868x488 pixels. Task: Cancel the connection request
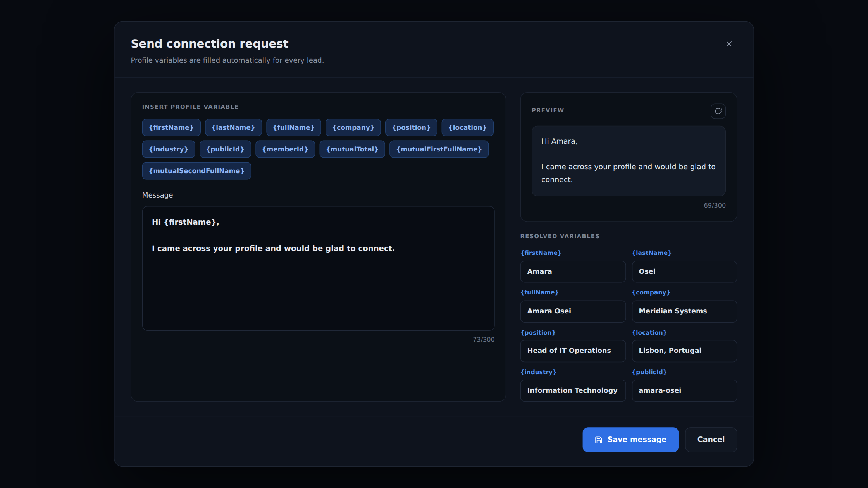tap(711, 440)
